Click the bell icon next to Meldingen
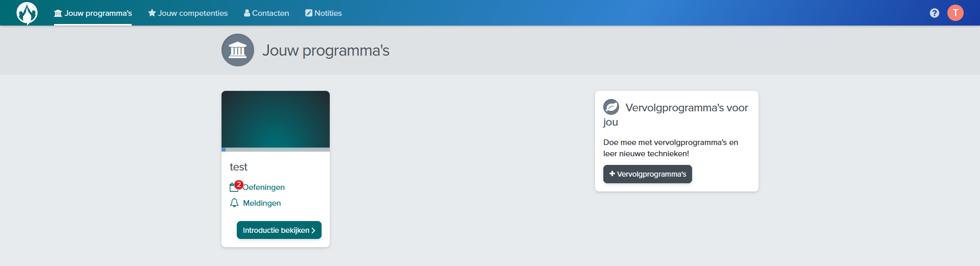This screenshot has width=980, height=266. click(234, 203)
